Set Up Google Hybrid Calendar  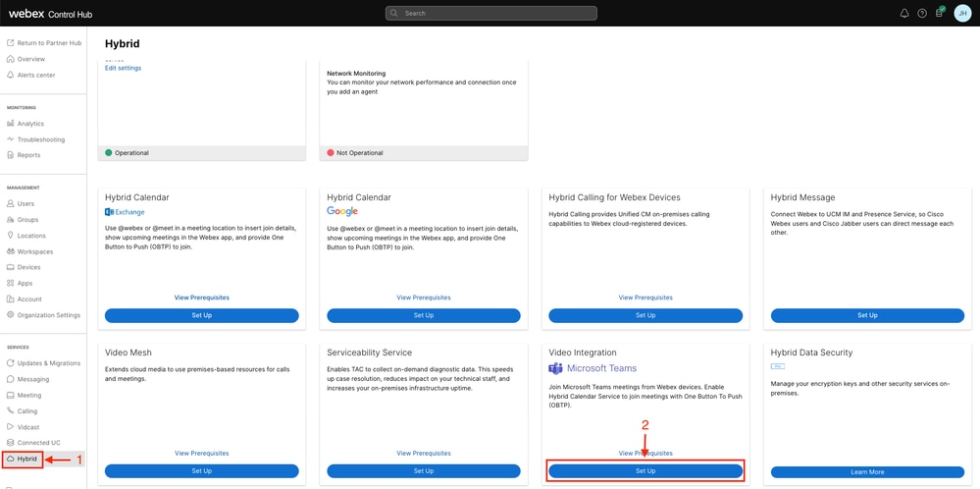click(424, 316)
